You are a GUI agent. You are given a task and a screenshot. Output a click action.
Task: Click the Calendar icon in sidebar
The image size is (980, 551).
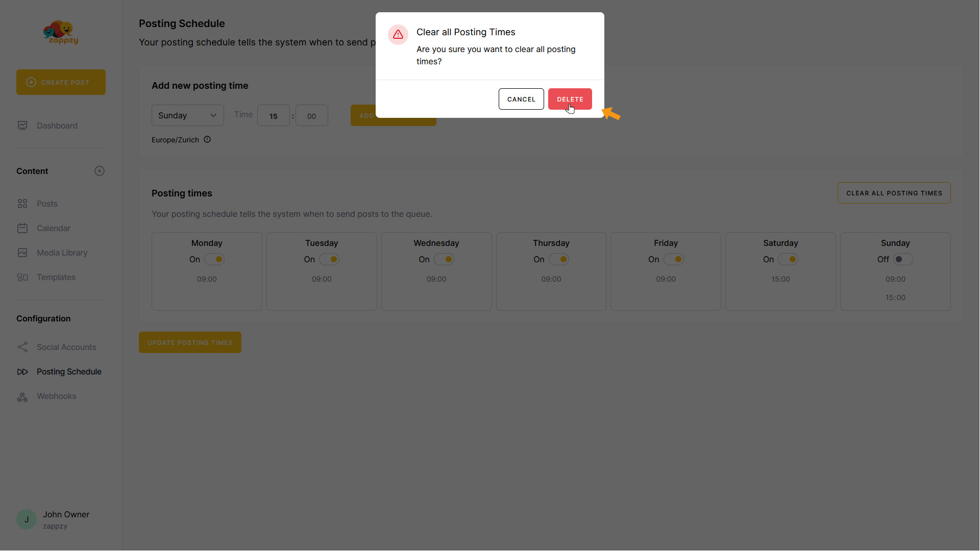click(22, 228)
